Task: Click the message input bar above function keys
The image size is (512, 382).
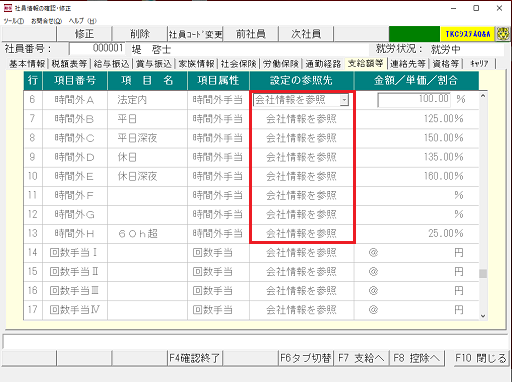Action: click(255, 342)
